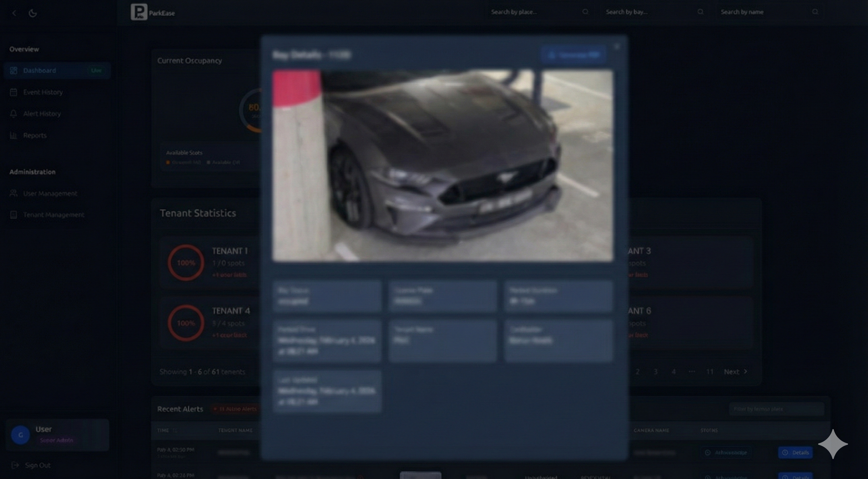Image resolution: width=868 pixels, height=479 pixels.
Task: Select the Dashboard grid icon in sidebar
Action: coord(13,70)
